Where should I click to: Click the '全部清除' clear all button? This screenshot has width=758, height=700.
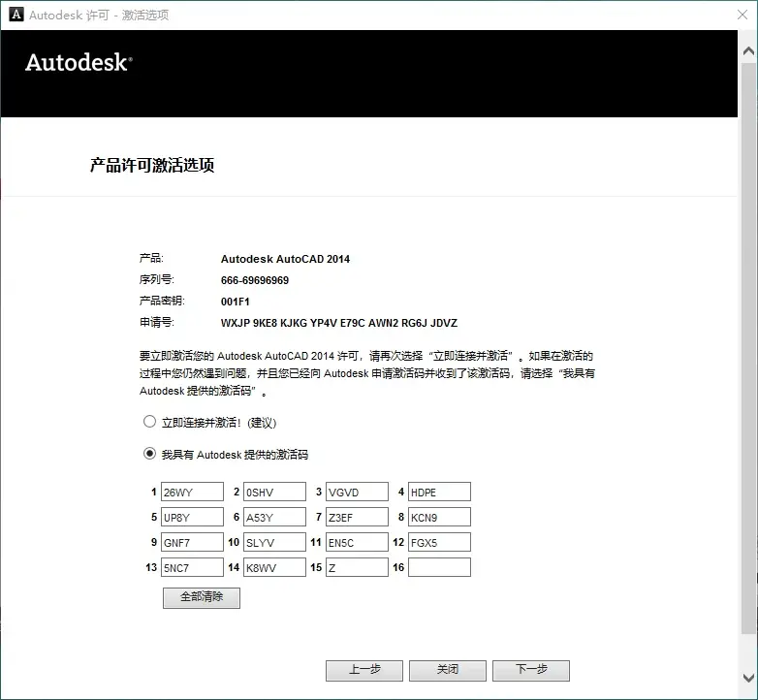coord(201,597)
